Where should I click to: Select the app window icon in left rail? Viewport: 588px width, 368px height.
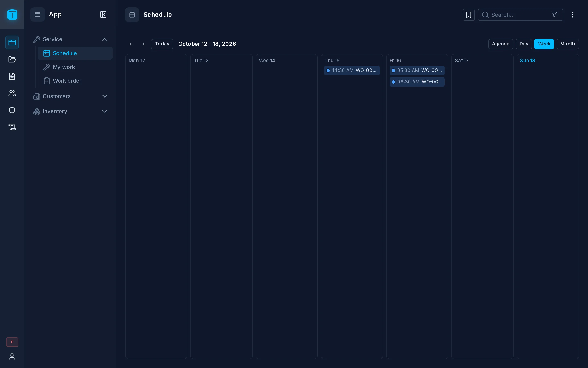tap(12, 42)
